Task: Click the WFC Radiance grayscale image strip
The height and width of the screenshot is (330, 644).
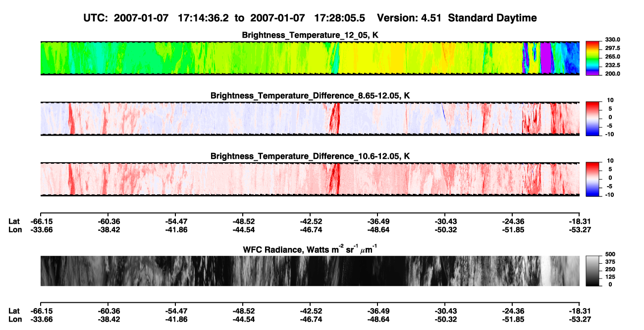Action: point(310,271)
